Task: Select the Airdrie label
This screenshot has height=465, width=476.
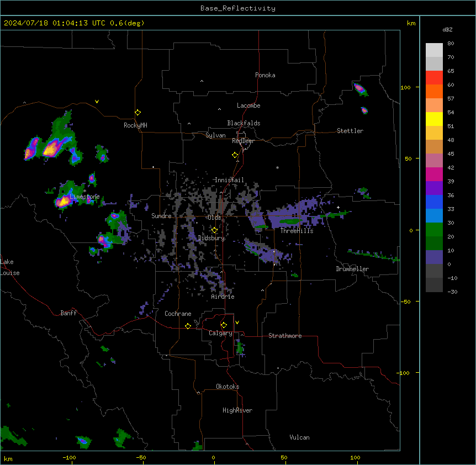Action: (x=223, y=297)
